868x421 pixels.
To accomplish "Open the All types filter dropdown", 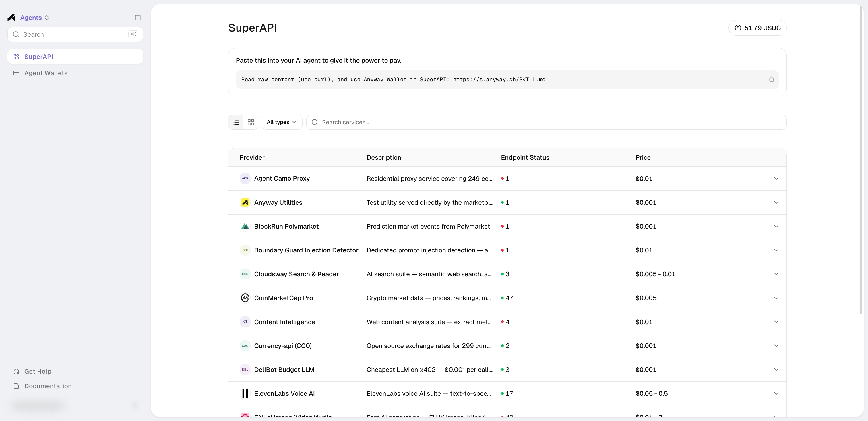I will tap(282, 122).
